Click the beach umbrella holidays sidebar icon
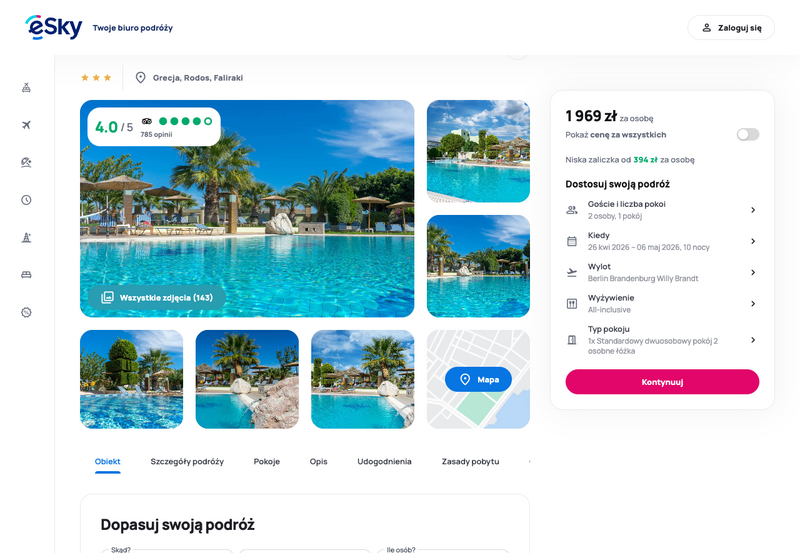This screenshot has height=553, width=800. click(26, 162)
